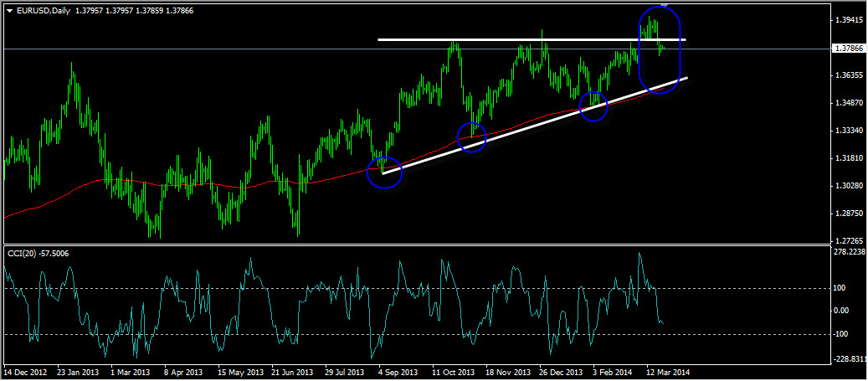Select current price tag 1.37866 on price axis
This screenshot has width=868, height=381.
849,49
